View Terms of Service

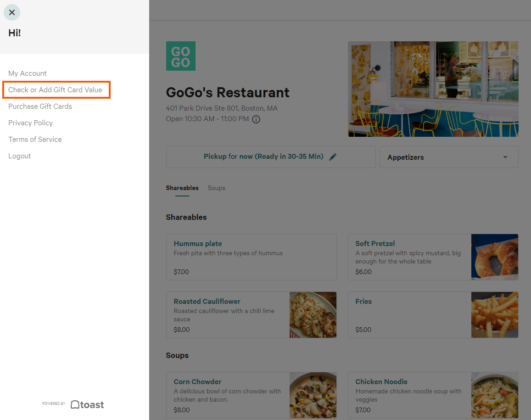click(35, 140)
